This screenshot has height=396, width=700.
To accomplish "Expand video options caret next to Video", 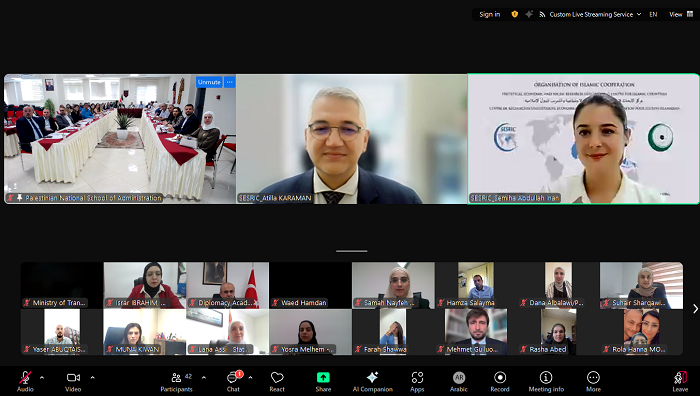I will (92, 377).
